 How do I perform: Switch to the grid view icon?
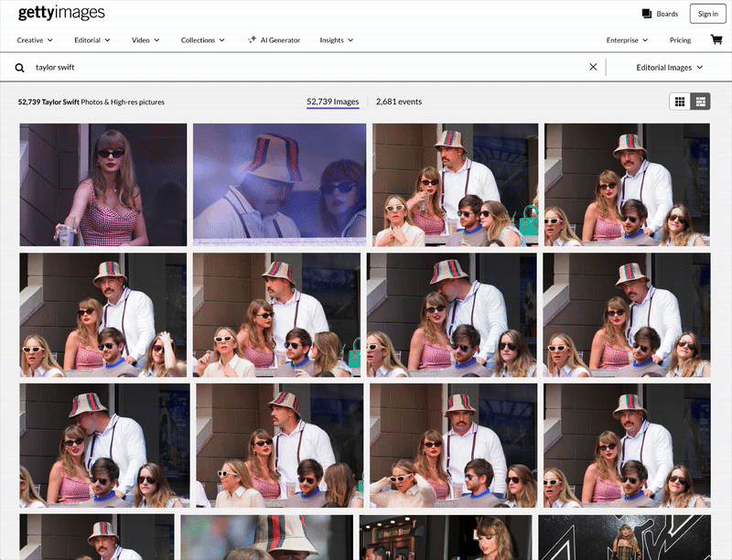coord(680,102)
